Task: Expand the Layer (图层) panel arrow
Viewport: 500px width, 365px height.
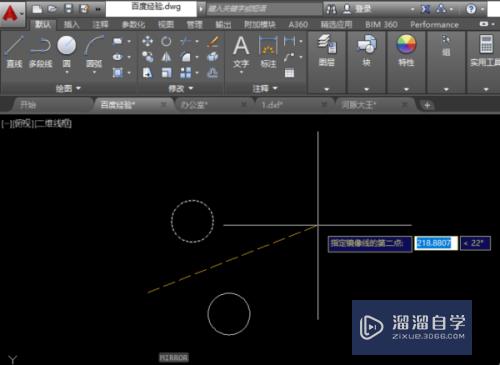Action: [x=327, y=89]
